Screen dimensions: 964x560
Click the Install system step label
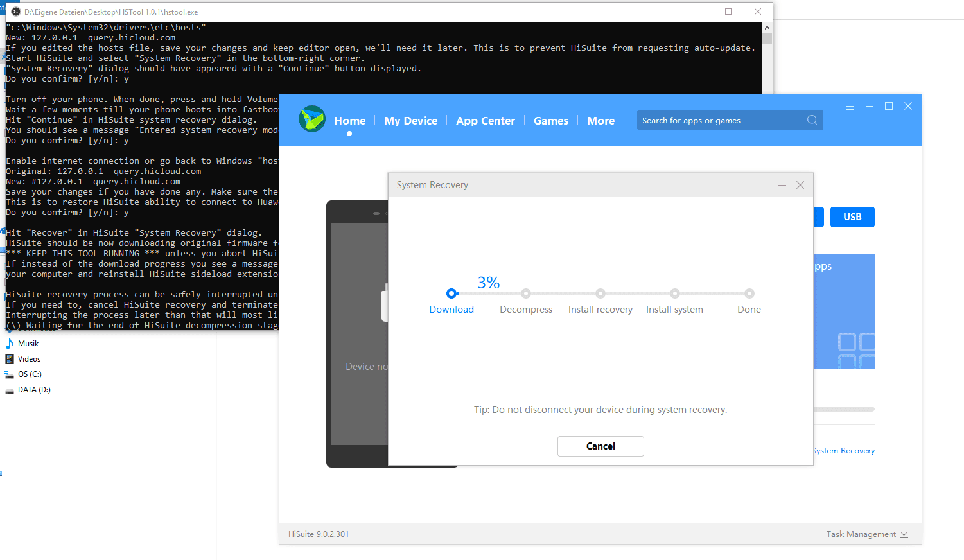click(x=674, y=310)
